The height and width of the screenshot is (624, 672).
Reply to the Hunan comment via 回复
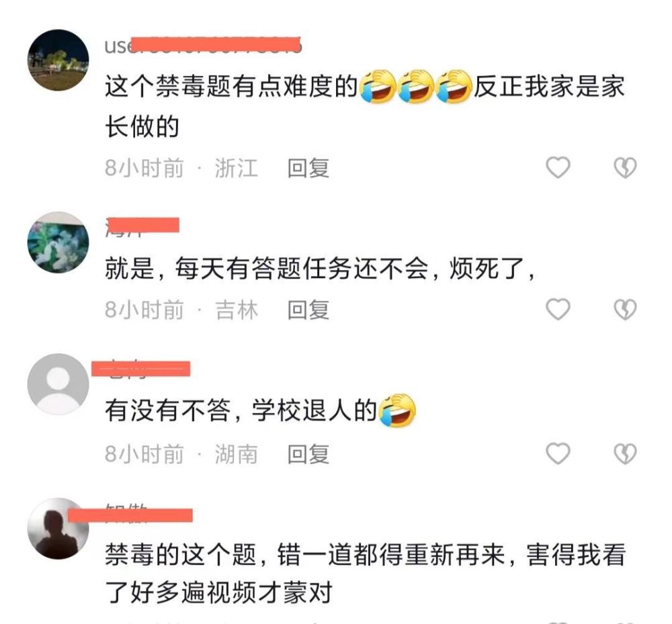coord(308,455)
